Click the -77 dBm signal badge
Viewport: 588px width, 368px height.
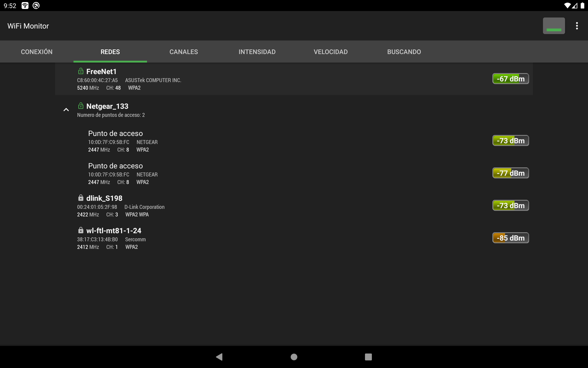click(511, 173)
